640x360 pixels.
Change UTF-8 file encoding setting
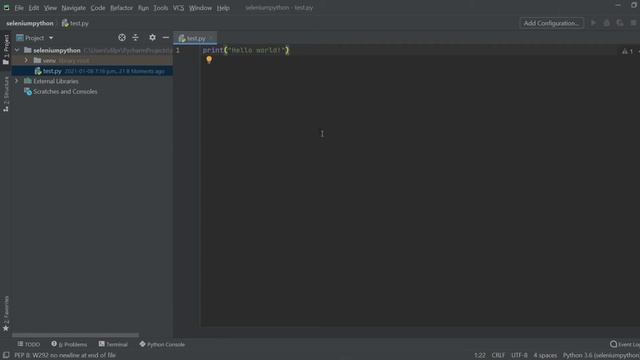coord(519,356)
